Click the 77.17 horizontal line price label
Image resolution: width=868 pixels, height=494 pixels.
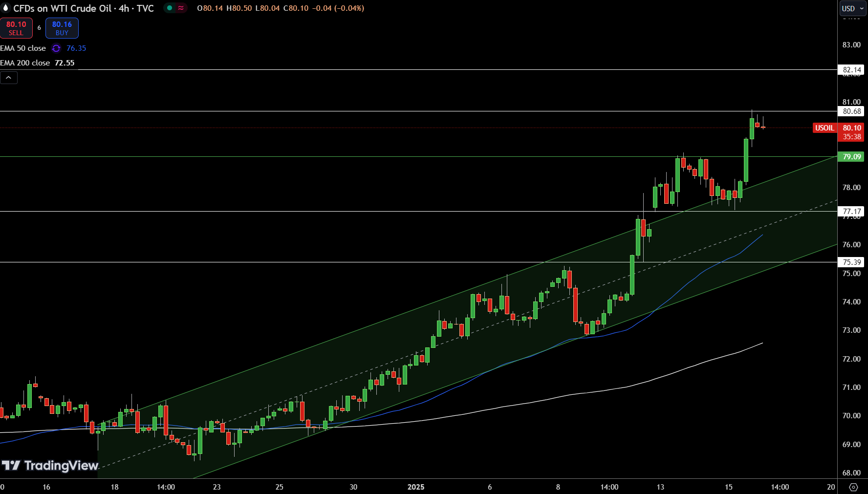coord(852,212)
